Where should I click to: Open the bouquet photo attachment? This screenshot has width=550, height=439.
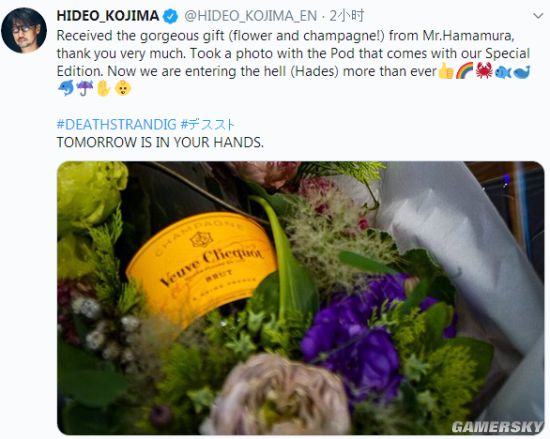coord(301,298)
